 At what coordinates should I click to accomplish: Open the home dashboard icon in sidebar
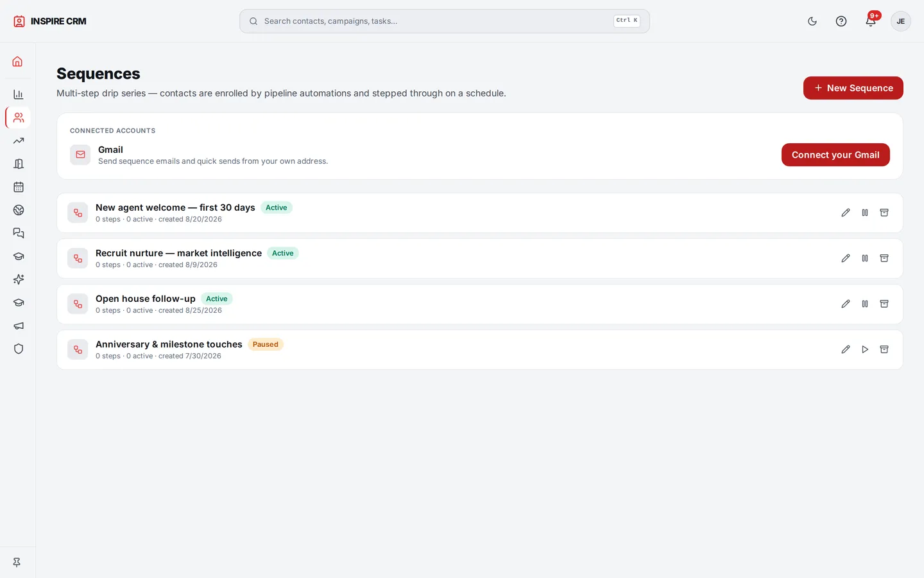click(18, 62)
